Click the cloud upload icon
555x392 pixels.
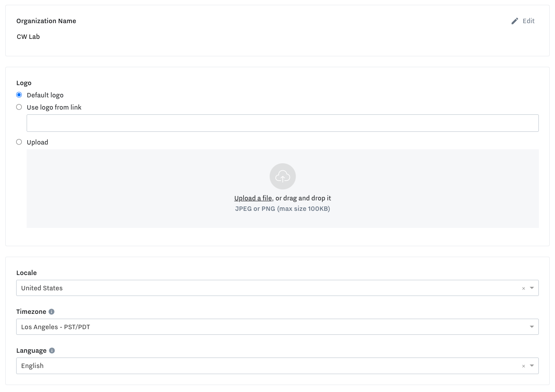[283, 176]
